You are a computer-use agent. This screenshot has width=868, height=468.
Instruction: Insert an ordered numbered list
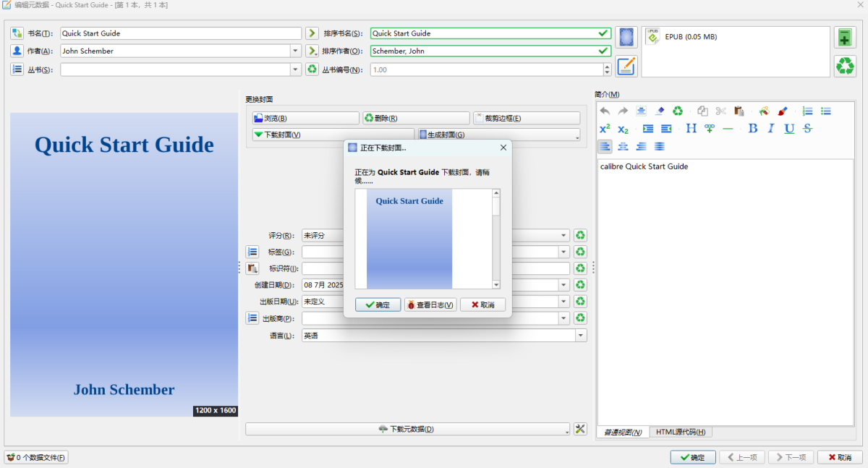click(808, 111)
